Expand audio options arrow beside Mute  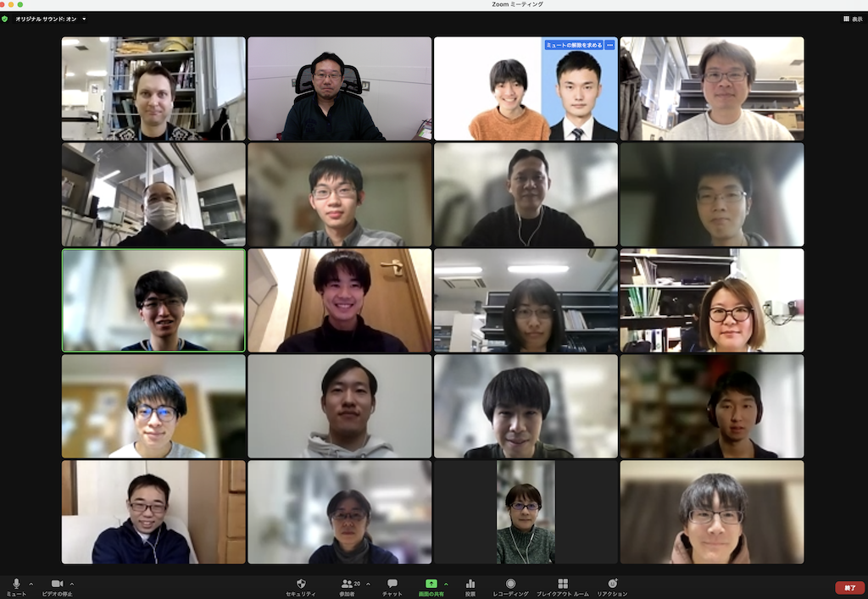pos(31,584)
